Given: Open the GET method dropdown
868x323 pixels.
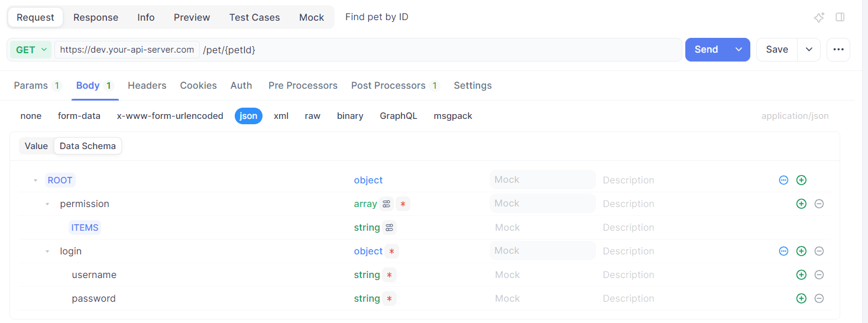Looking at the screenshot, I should (x=31, y=50).
